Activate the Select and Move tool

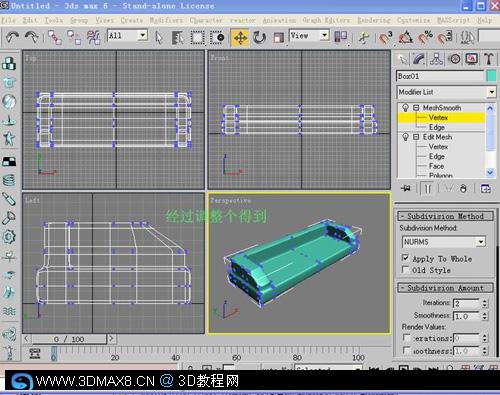(240, 38)
